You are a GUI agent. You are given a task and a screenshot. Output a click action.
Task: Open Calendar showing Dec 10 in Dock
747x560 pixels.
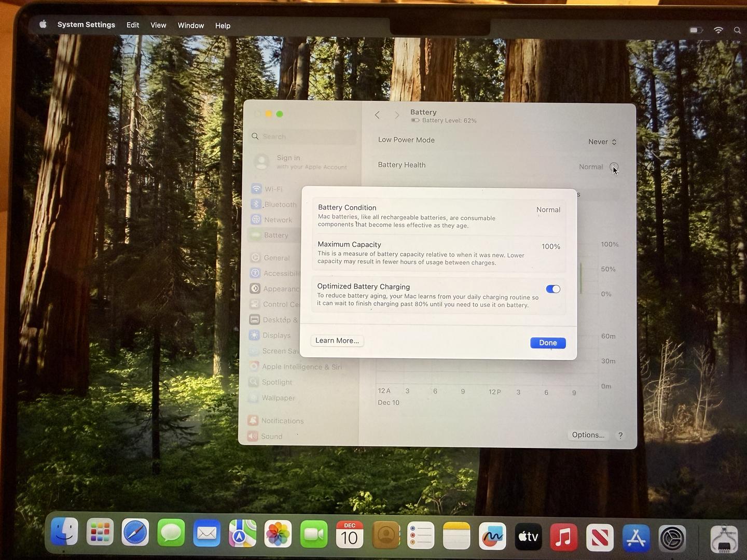(x=350, y=535)
